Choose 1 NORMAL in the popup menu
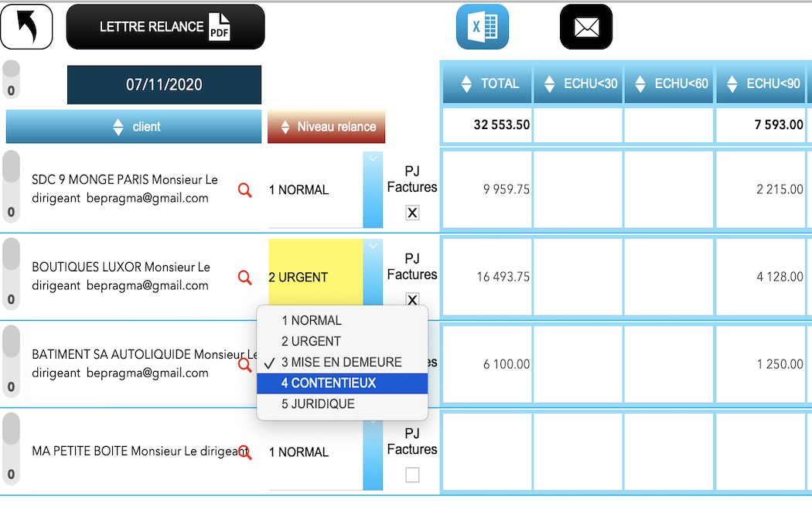Viewport: 812px width, 518px height. (343, 320)
